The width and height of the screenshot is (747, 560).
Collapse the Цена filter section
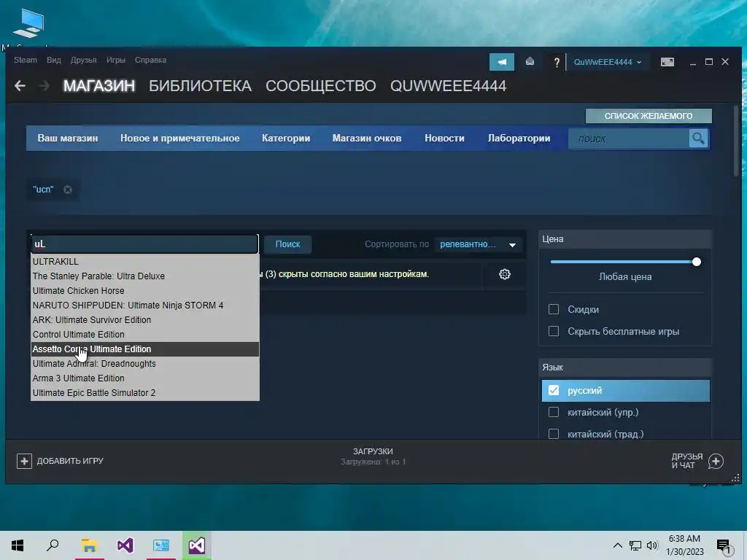coord(625,239)
